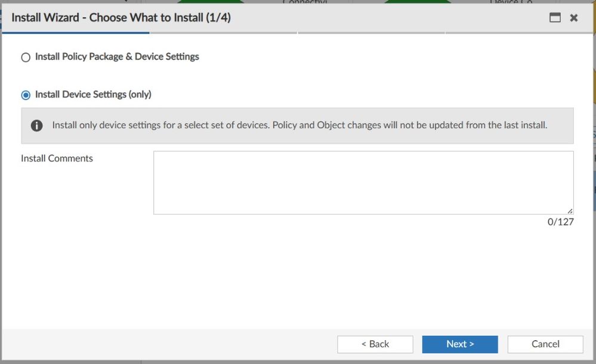
Task: Click the fourth wizard progress step segment
Action: click(519, 33)
